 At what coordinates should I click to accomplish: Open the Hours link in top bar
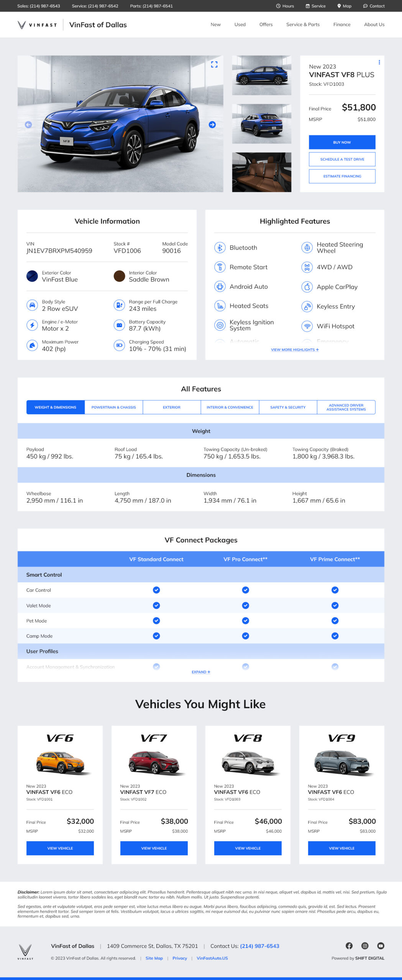pos(285,6)
